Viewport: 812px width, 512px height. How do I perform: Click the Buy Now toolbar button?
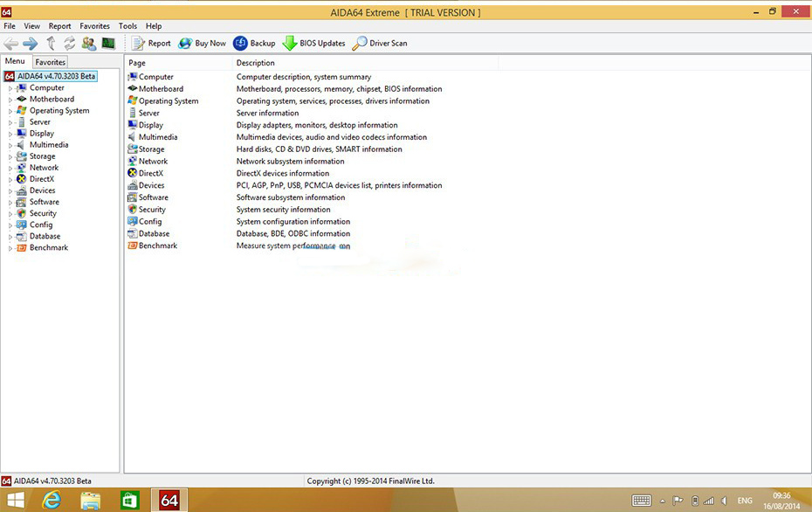coord(202,44)
